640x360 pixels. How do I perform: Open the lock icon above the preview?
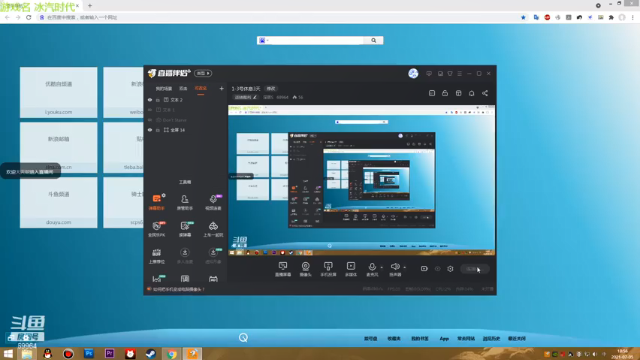coord(445,93)
